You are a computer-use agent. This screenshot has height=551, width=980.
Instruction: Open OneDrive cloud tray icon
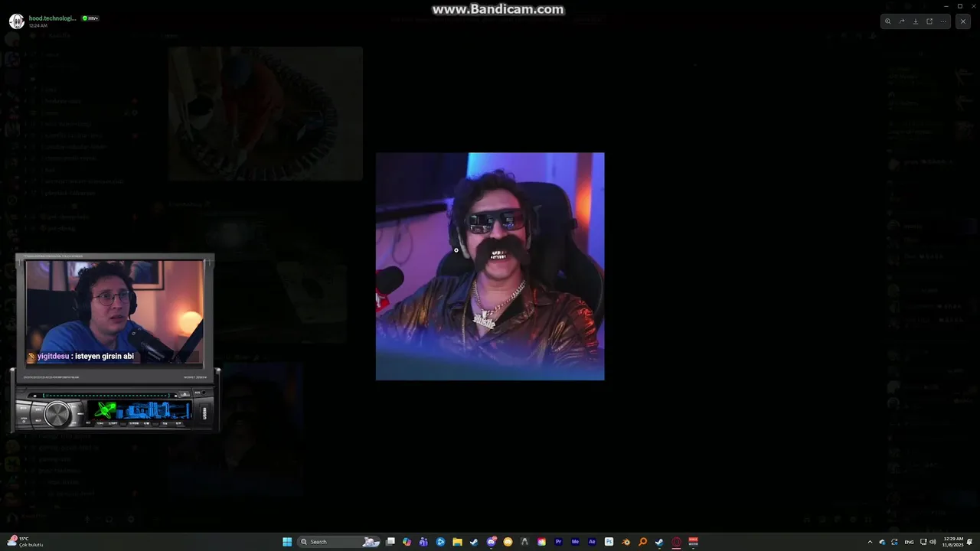882,542
